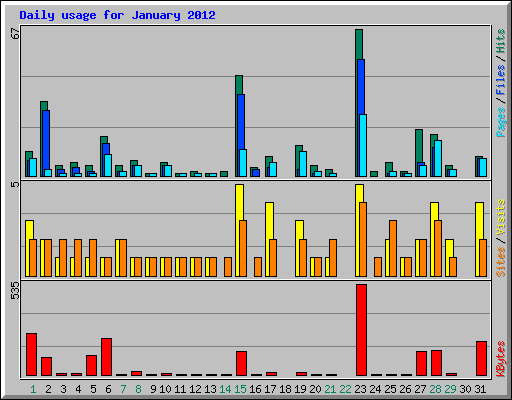Viewport: 512px width, 400px height.
Task: Select day 29 label on the x-axis
Action: pyautogui.click(x=450, y=389)
